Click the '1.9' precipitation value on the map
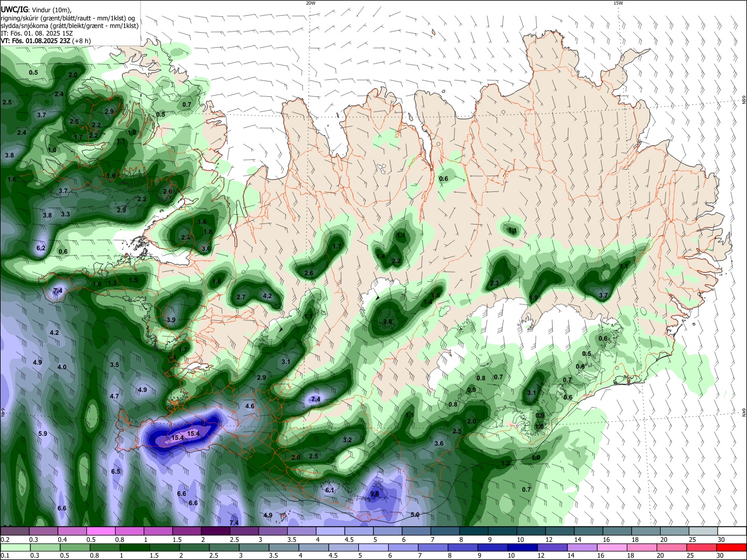Image resolution: width=747 pixels, height=560 pixels. [533, 298]
